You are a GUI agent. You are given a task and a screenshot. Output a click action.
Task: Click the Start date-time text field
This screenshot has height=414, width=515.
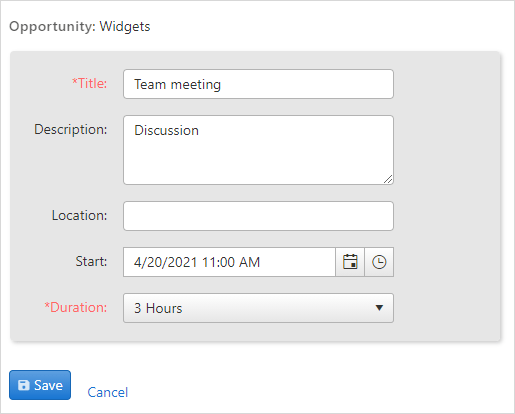(229, 262)
